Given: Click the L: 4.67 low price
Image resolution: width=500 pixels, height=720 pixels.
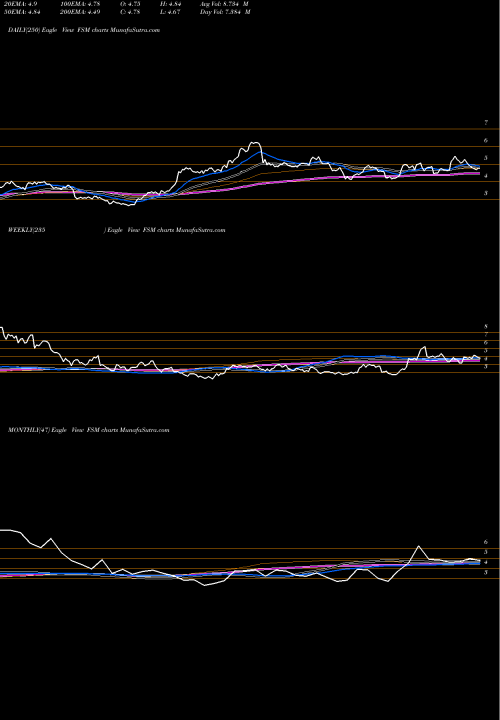Looking at the screenshot, I should point(168,12).
